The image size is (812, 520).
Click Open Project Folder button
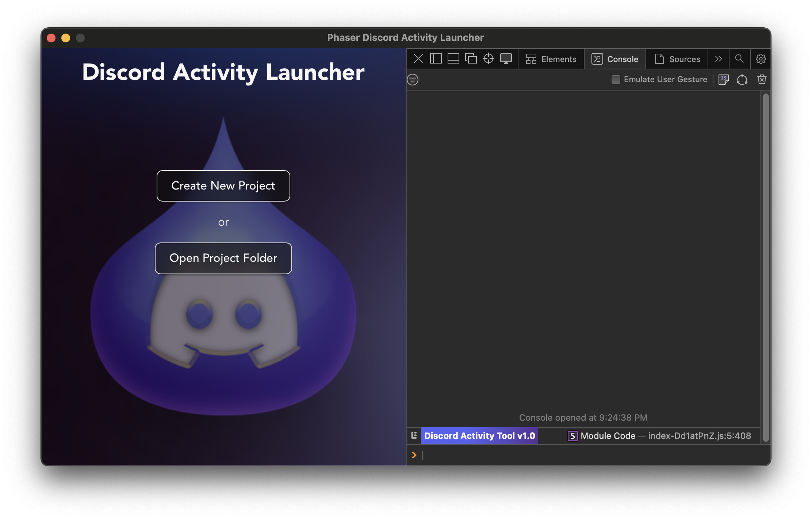pos(223,258)
